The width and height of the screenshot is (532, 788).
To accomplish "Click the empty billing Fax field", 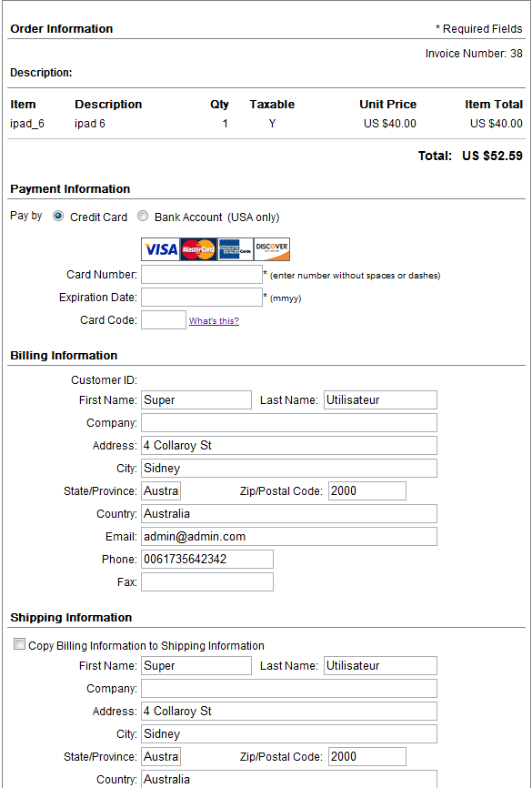I will click(207, 582).
